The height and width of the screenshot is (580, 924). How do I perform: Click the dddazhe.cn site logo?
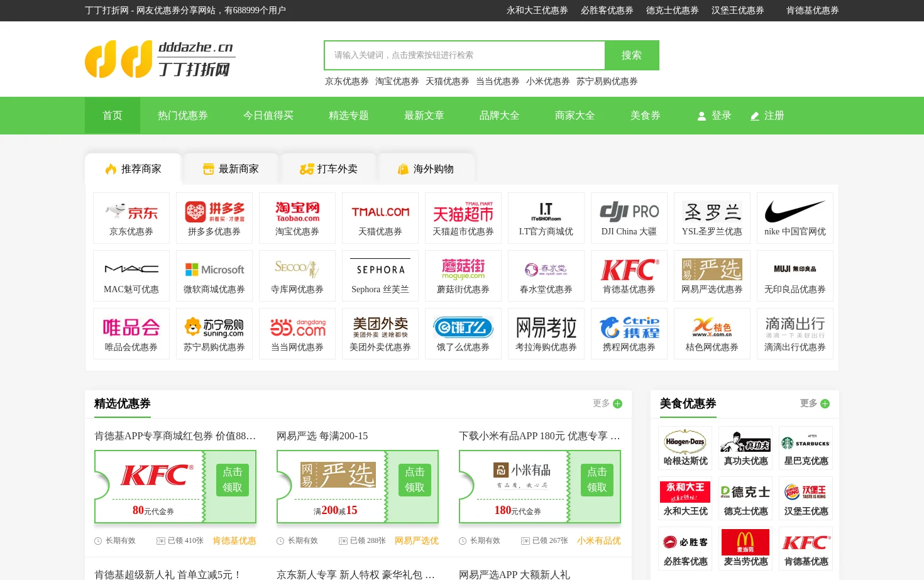click(160, 59)
